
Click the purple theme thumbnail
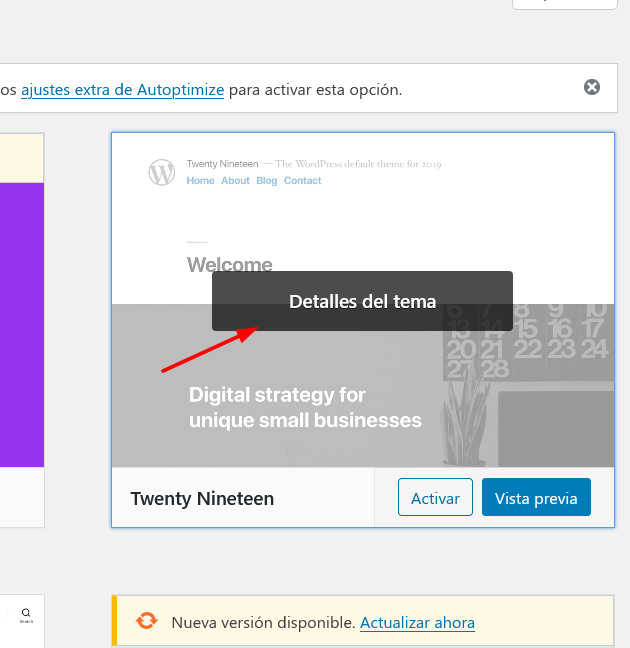coord(22,325)
